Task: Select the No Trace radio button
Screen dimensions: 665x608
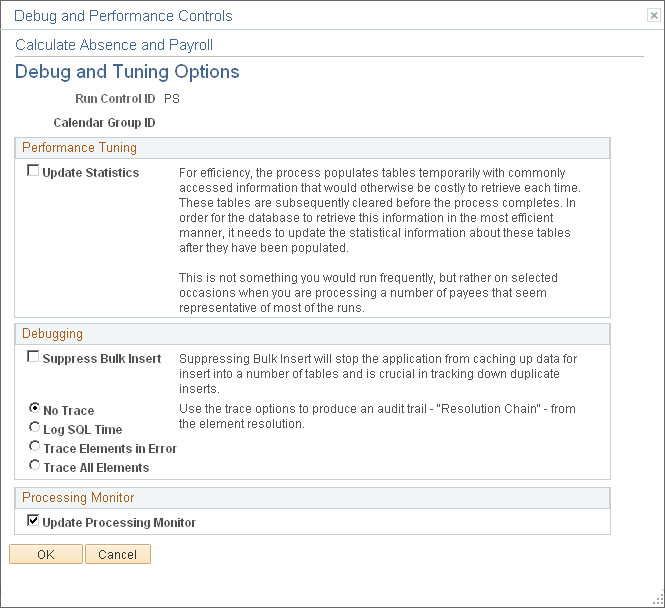Action: 34,408
